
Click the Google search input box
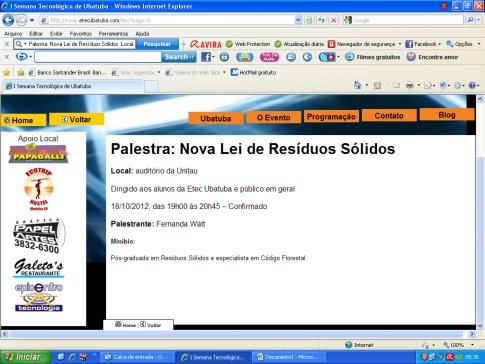[408, 20]
